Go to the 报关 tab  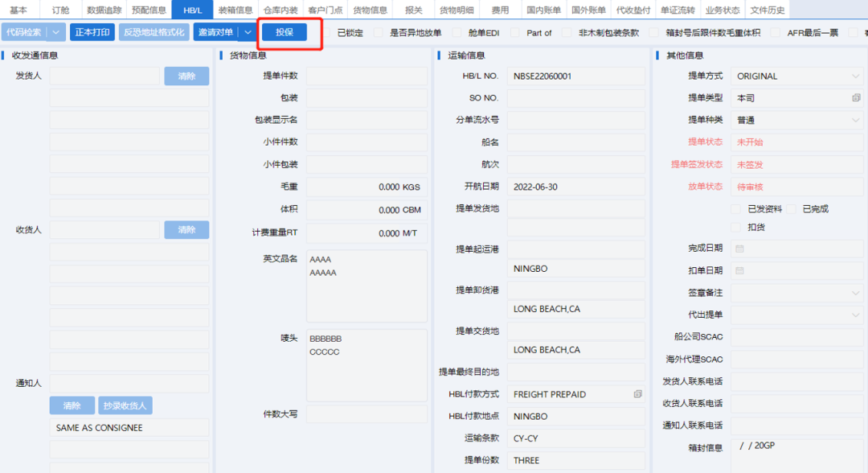(x=414, y=10)
